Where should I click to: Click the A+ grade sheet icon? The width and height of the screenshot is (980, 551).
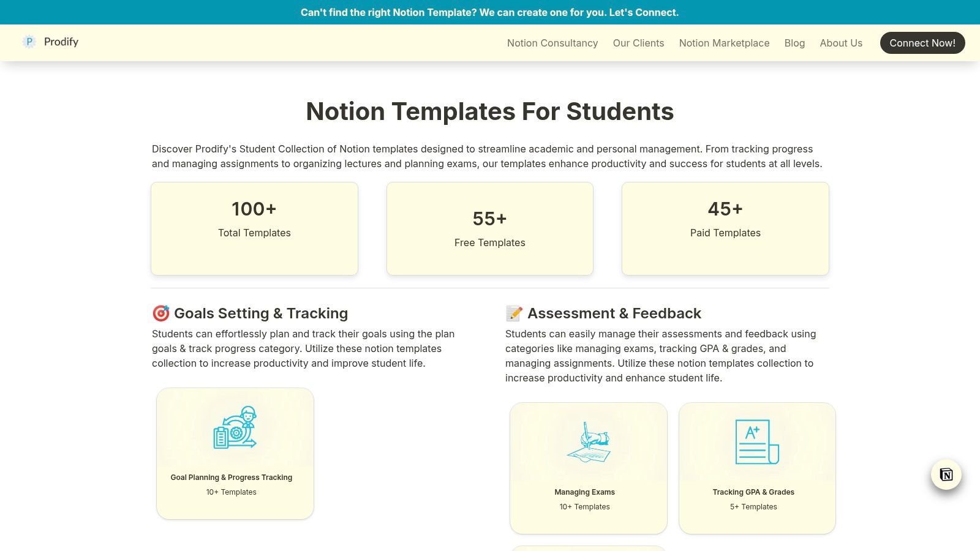point(756,442)
